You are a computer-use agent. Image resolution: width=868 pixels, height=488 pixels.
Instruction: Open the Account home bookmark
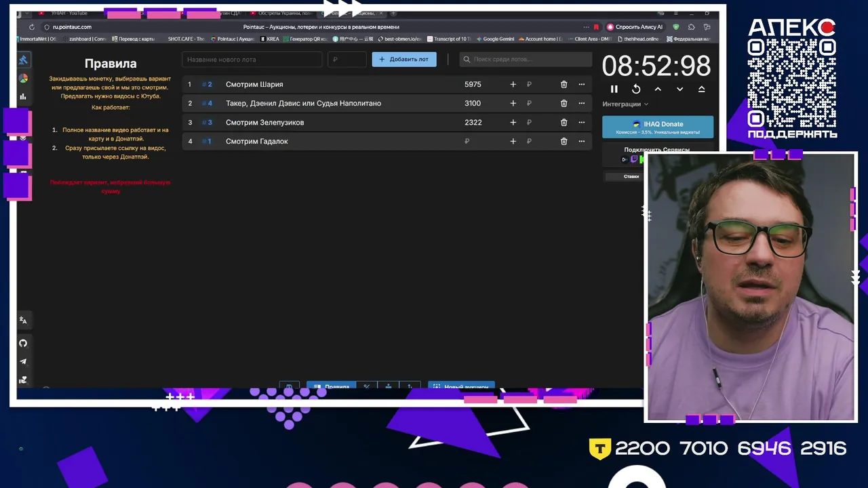pyautogui.click(x=541, y=39)
